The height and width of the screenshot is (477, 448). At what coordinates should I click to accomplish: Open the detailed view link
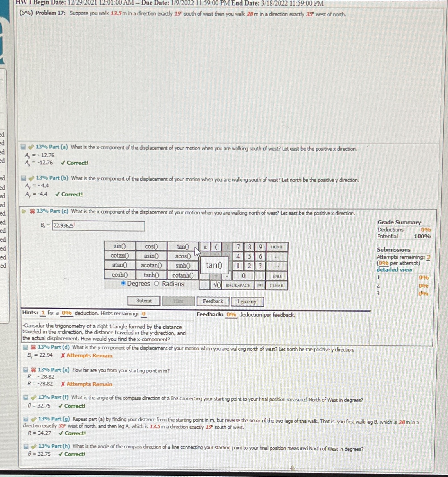click(x=394, y=270)
